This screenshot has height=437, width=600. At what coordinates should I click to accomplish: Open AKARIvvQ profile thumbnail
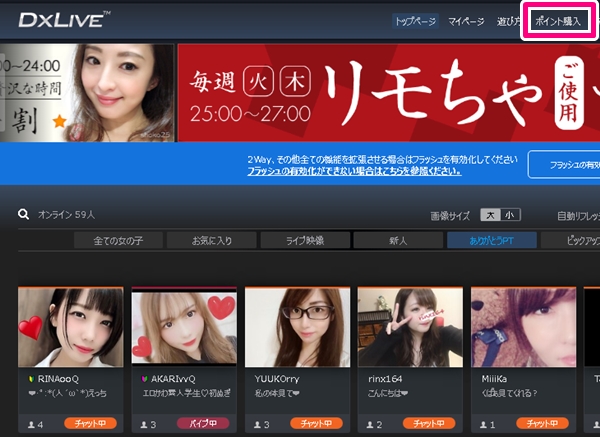pos(184,328)
